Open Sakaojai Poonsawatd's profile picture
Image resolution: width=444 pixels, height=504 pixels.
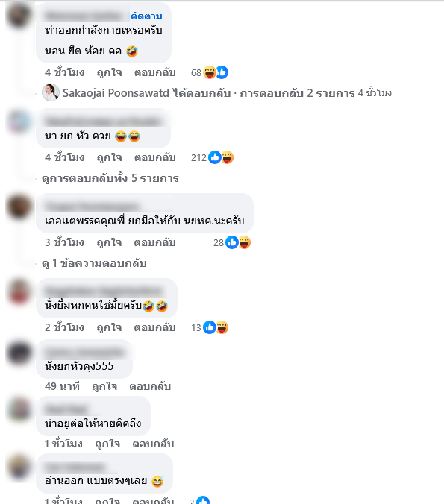[x=51, y=93]
